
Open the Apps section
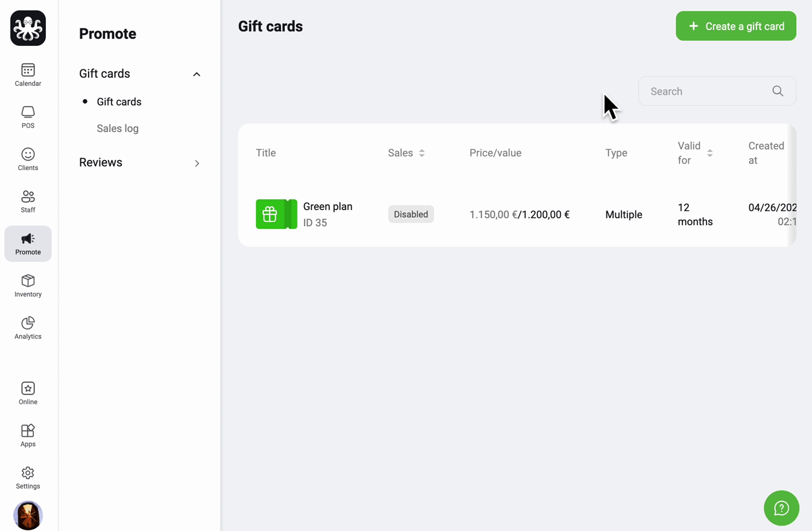pos(28,436)
